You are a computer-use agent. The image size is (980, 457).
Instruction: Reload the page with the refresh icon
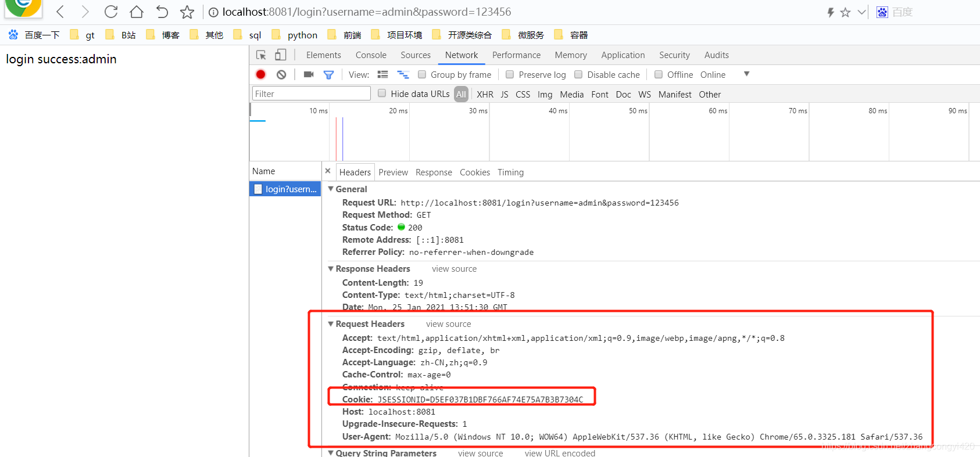point(110,12)
